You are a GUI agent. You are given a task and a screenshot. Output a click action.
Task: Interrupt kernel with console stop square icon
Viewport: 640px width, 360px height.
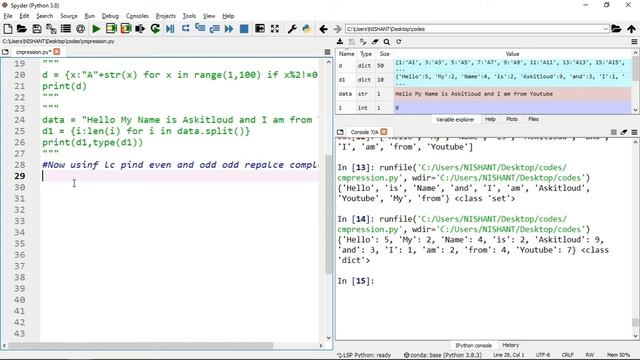(613, 132)
